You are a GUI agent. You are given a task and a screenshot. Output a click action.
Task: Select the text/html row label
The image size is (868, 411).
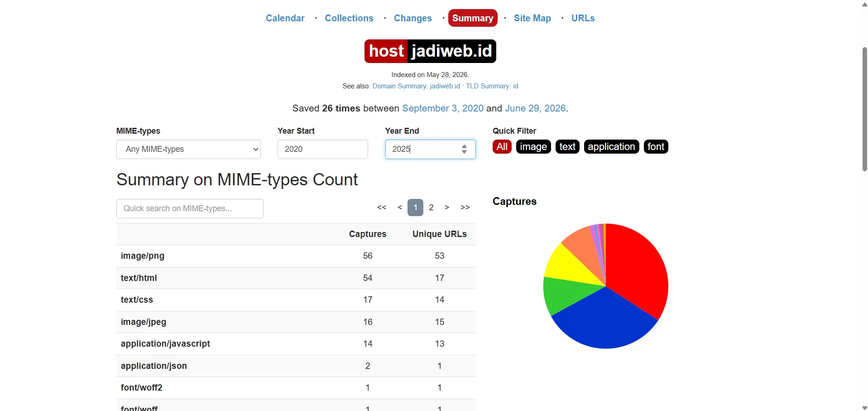(139, 278)
